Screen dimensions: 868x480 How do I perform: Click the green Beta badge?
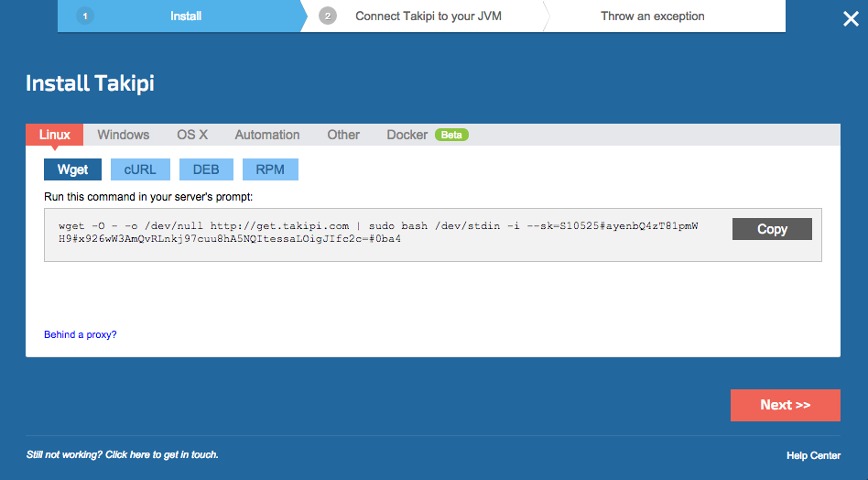tap(451, 135)
